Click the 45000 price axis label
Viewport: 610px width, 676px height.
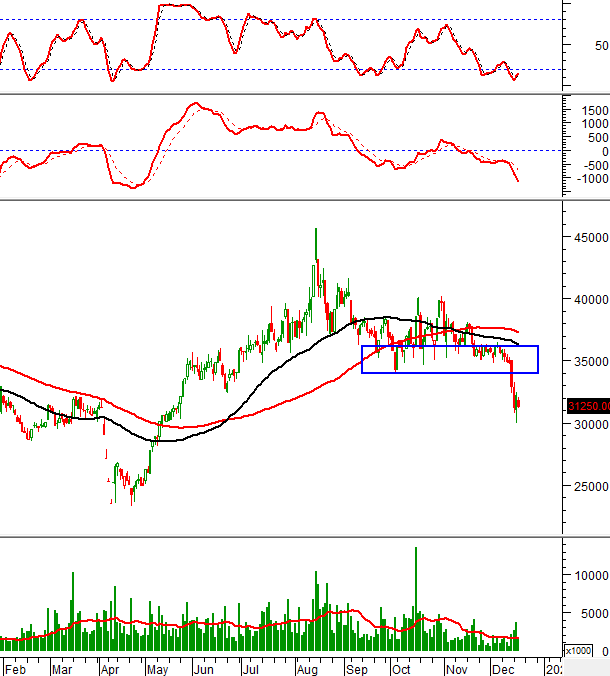[x=586, y=237]
